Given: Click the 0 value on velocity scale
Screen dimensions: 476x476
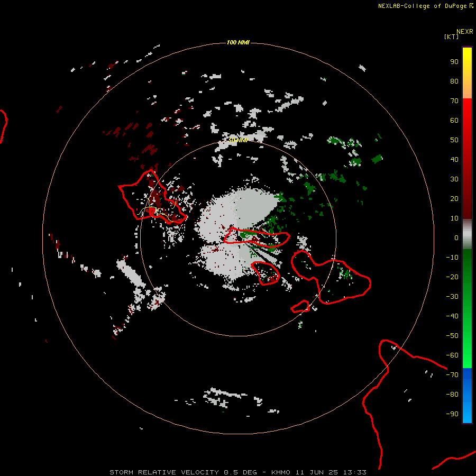Looking at the screenshot, I should click(x=456, y=238).
